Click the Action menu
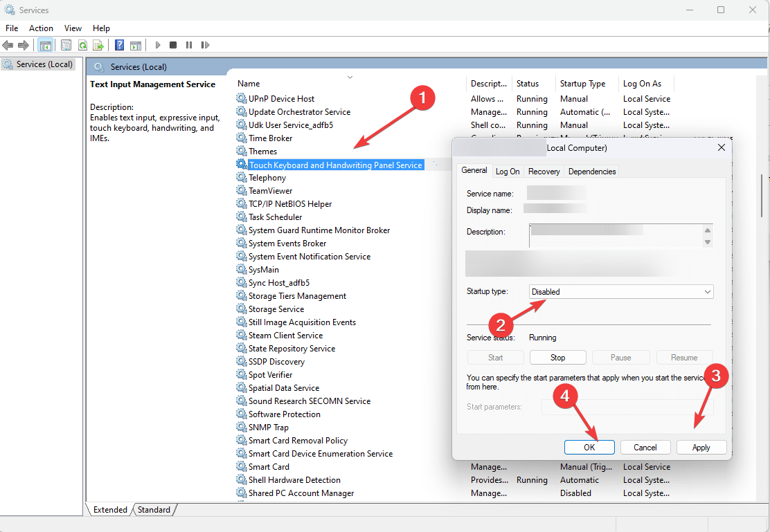 pos(41,28)
